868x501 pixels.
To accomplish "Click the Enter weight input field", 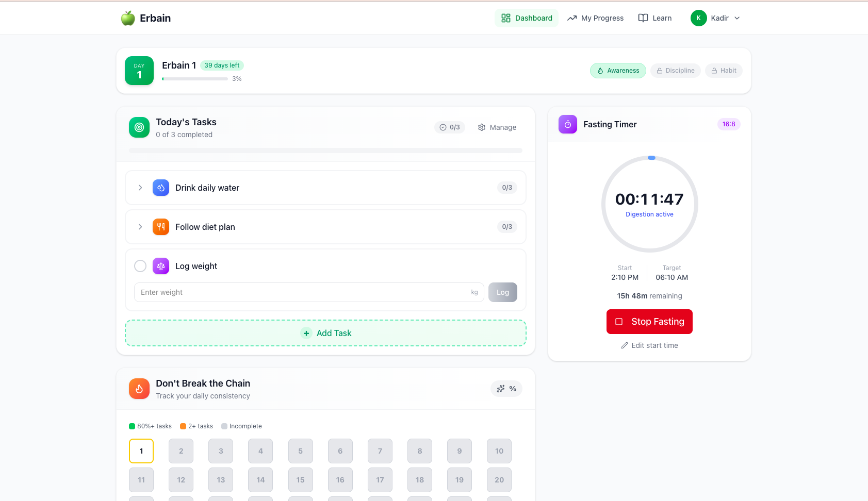I will pos(299,292).
